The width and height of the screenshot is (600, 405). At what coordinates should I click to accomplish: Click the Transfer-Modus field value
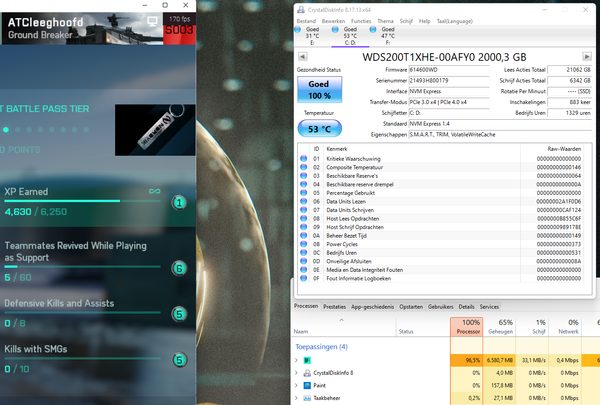(449, 102)
